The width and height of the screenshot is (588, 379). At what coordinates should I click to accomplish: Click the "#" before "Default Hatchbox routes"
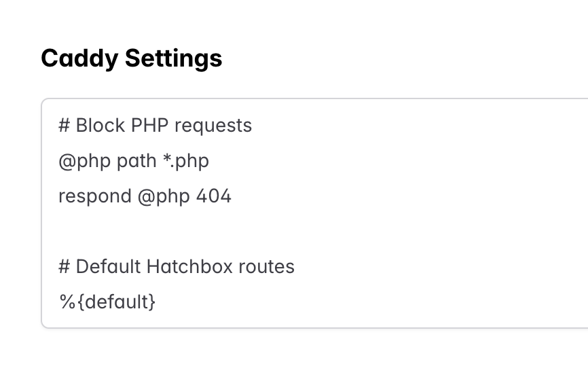point(65,266)
